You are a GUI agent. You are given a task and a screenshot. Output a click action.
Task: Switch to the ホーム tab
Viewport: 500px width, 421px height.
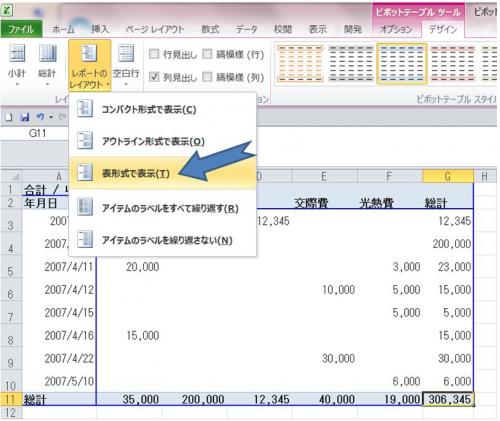[63, 29]
